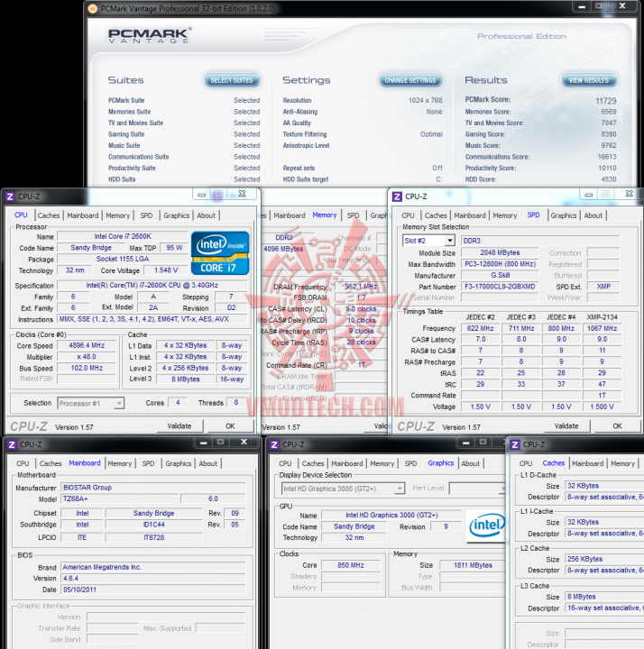
Task: Click Validate in the CPU tab window
Action: (179, 426)
